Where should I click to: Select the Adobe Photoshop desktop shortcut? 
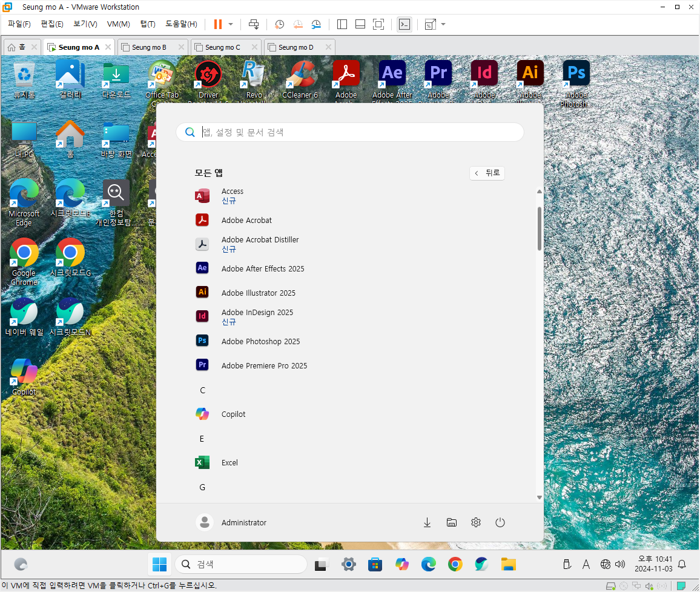pos(575,84)
